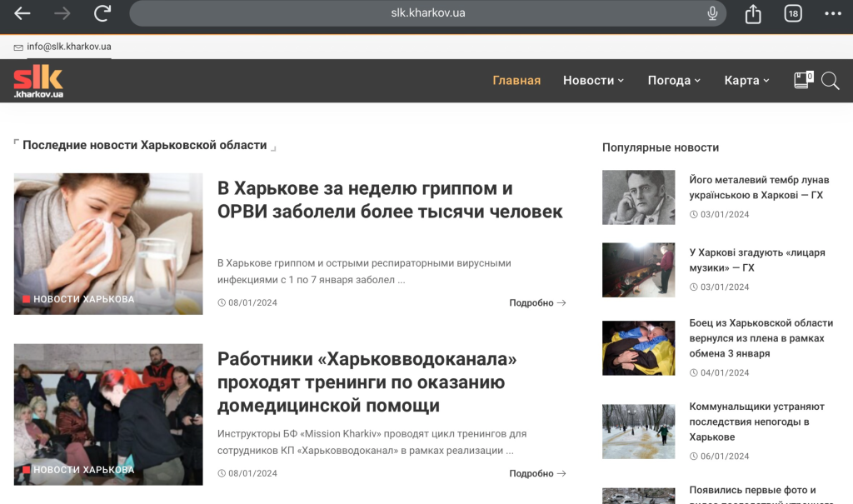
Task: Reload the current page
Action: tap(102, 13)
